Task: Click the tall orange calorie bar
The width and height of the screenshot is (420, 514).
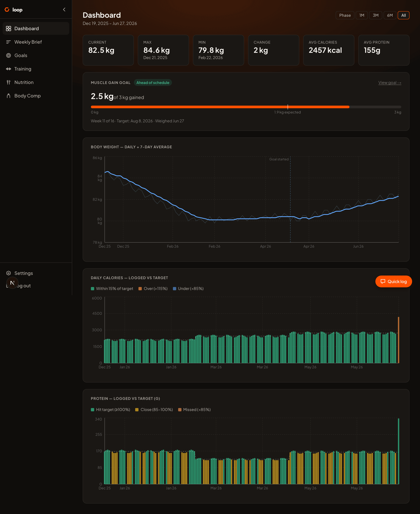Action: tap(399, 340)
